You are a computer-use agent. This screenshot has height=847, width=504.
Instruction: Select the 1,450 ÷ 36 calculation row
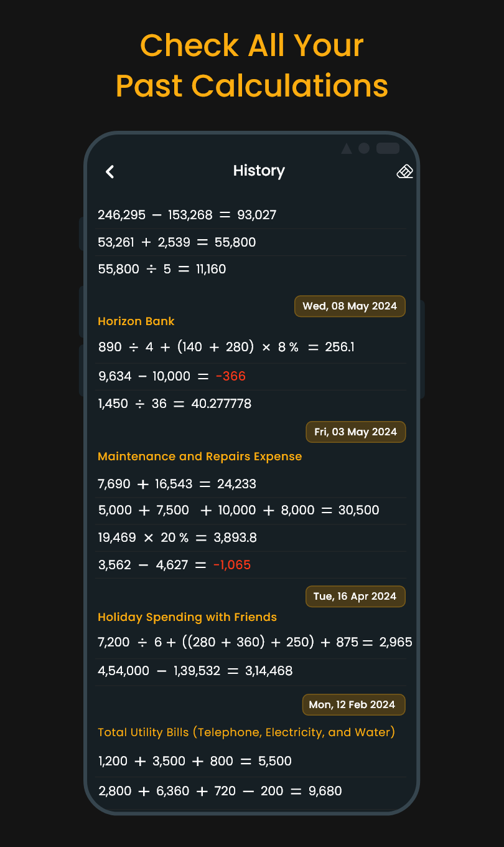pos(175,404)
